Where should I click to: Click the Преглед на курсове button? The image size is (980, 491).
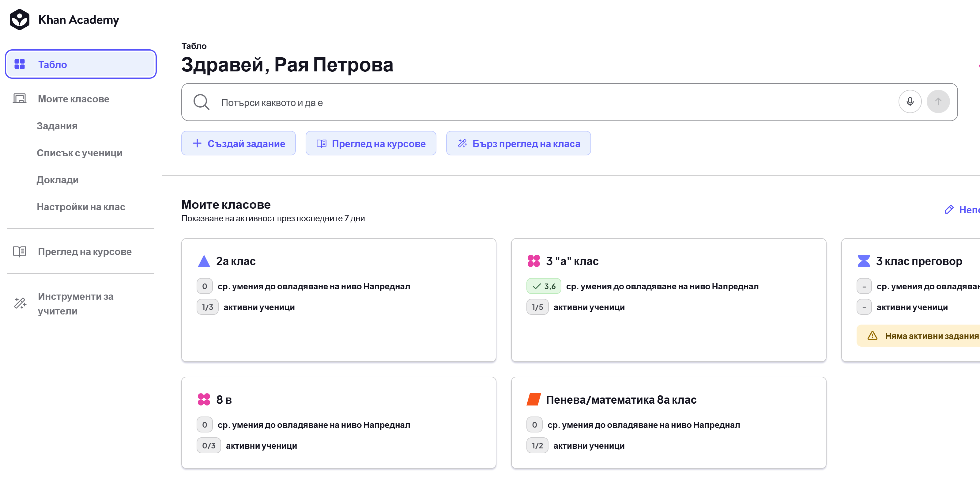click(x=371, y=143)
